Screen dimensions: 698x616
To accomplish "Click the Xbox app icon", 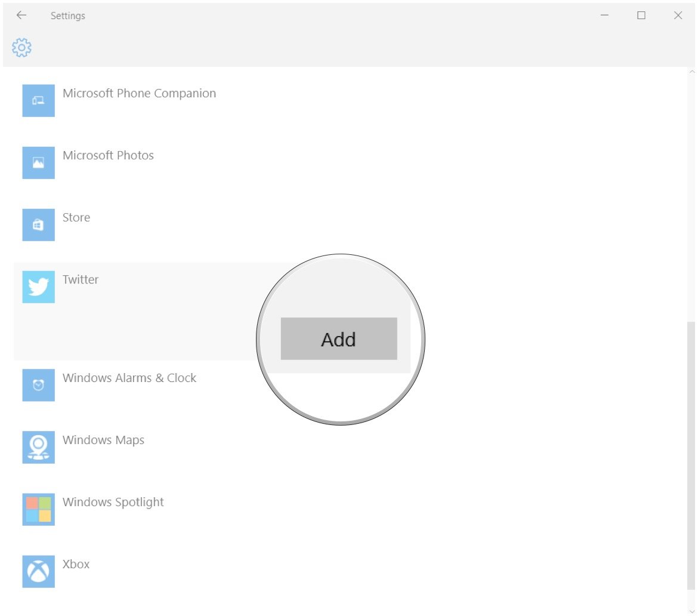I will coord(38,571).
